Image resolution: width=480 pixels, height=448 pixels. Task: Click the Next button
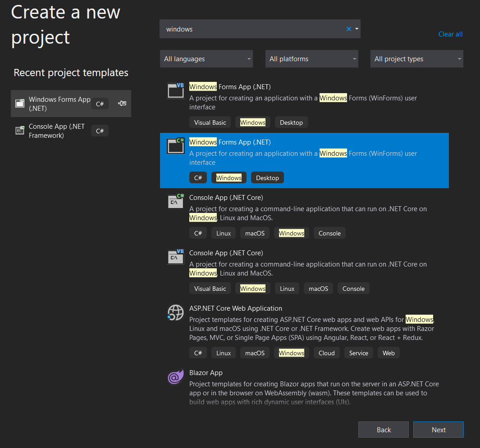click(x=439, y=430)
